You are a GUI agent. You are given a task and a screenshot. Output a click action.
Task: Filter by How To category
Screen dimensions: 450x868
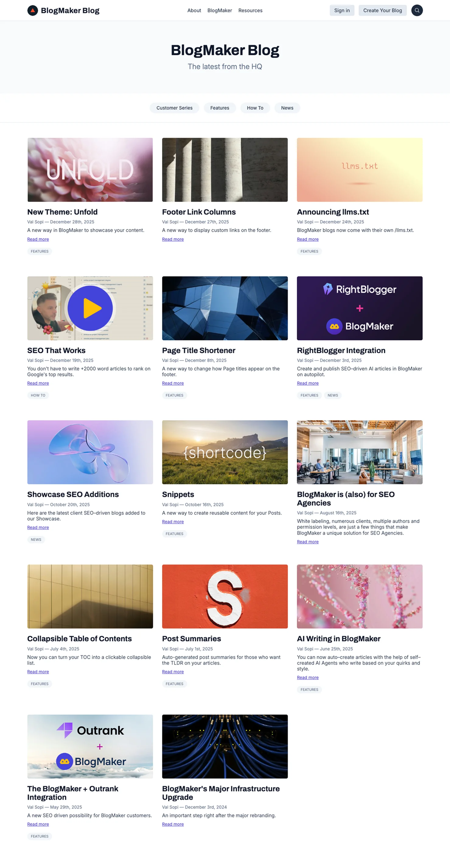[255, 108]
